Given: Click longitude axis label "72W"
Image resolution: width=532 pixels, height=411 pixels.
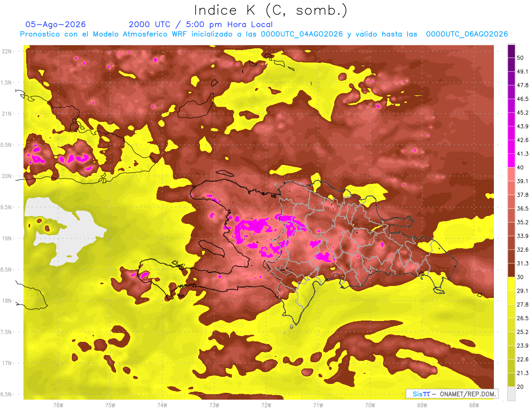Looking at the screenshot, I should [x=266, y=405].
